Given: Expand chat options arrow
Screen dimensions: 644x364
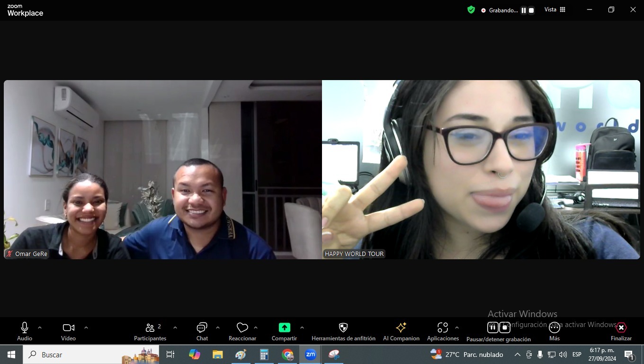Looking at the screenshot, I should tap(218, 328).
